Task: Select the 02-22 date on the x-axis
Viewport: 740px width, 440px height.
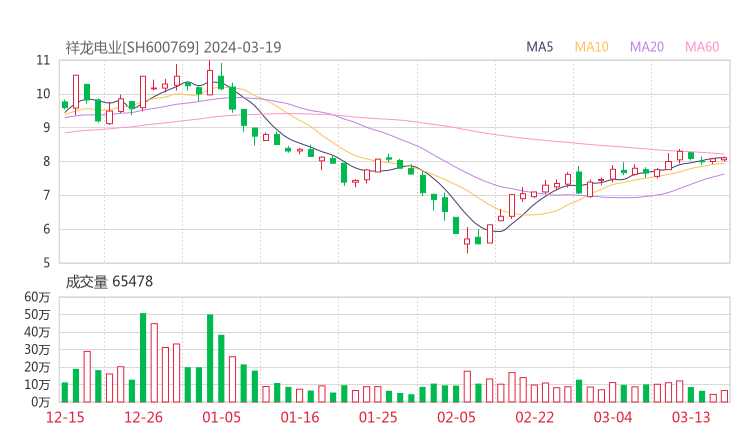Action: pos(534,416)
